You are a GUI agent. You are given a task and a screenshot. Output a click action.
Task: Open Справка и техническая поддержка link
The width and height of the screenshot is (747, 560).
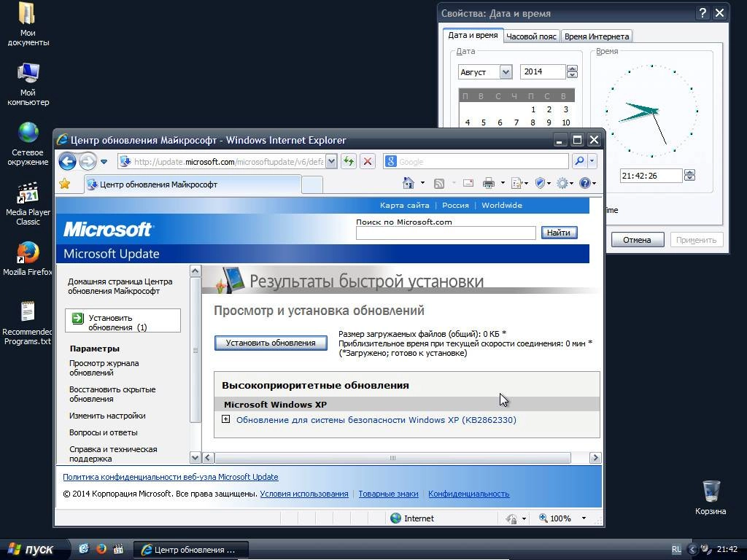click(x=113, y=454)
